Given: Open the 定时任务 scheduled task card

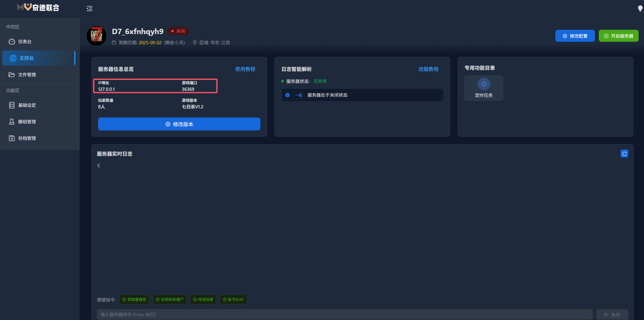Looking at the screenshot, I should 484,88.
